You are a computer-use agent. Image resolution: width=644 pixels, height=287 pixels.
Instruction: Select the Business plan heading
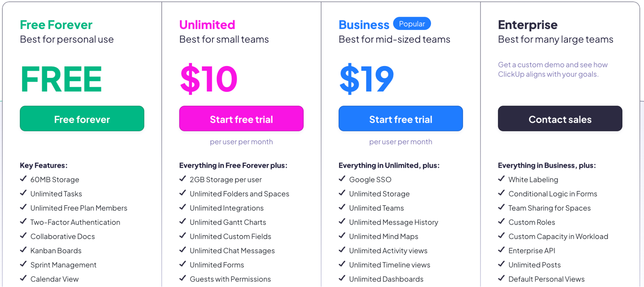pyautogui.click(x=364, y=24)
